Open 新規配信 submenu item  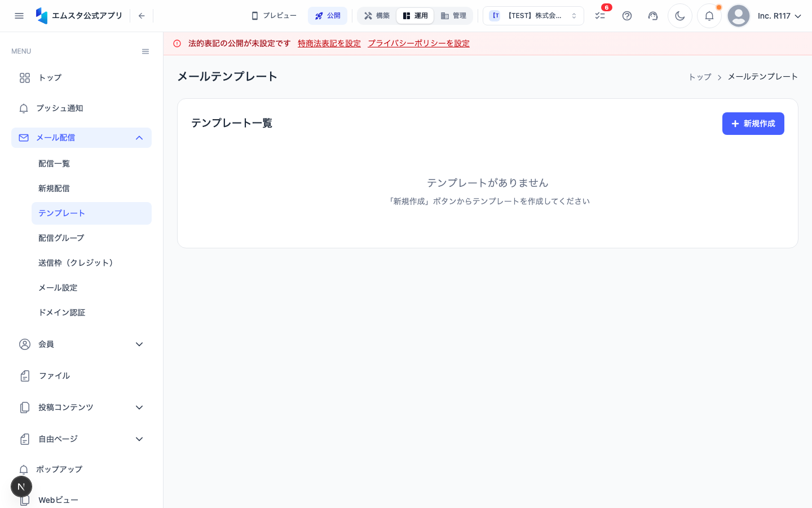(x=91, y=189)
